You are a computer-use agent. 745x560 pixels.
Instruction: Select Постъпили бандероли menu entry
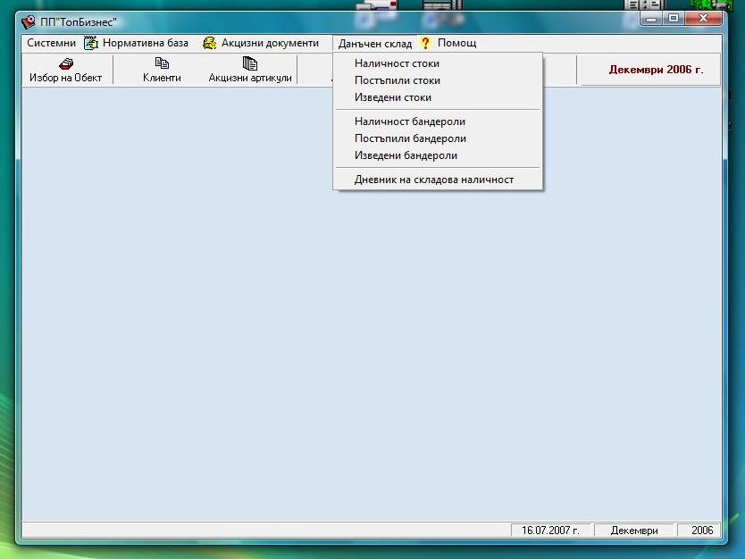438,138
